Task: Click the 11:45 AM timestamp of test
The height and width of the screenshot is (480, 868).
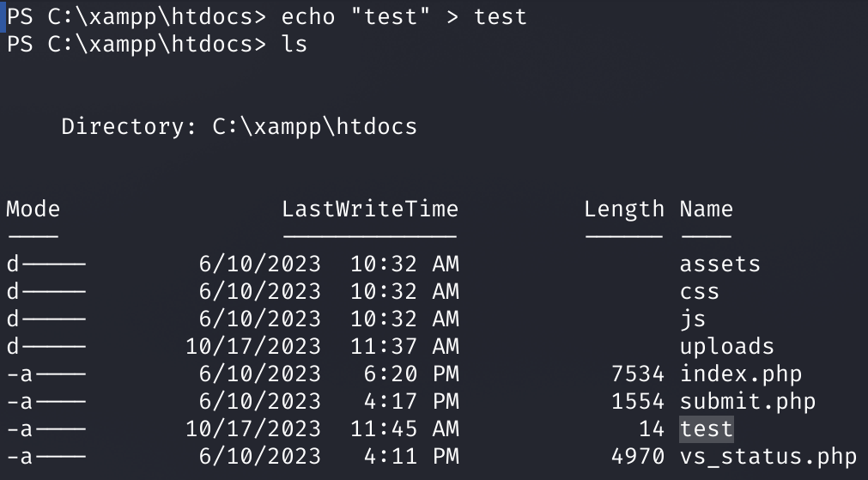Action: [x=404, y=429]
